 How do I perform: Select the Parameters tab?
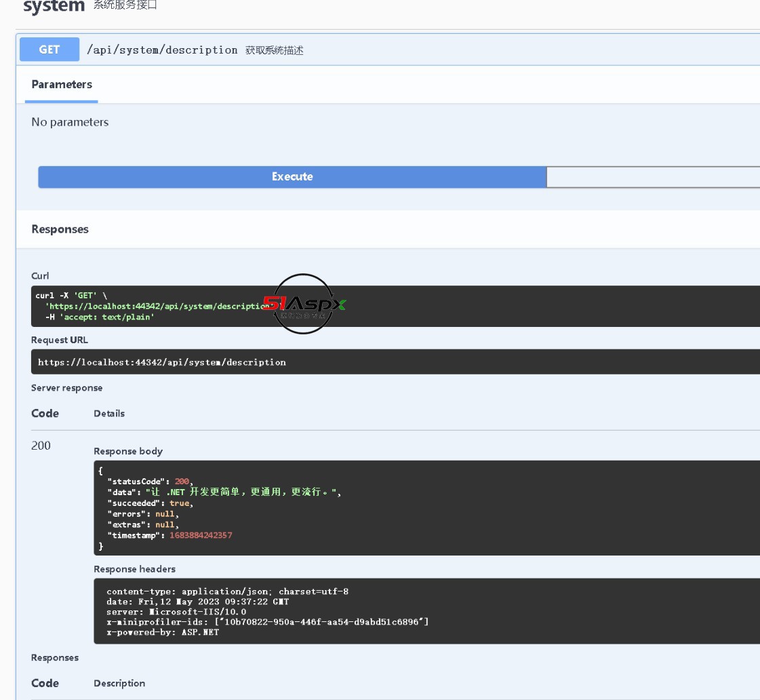point(62,85)
